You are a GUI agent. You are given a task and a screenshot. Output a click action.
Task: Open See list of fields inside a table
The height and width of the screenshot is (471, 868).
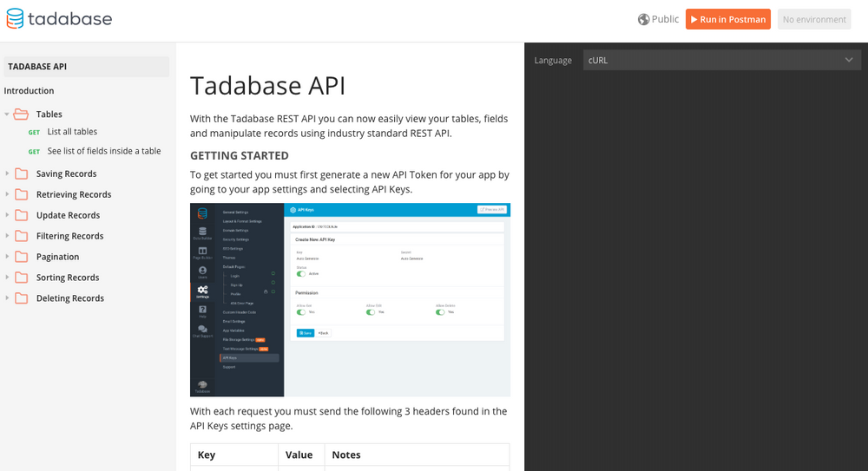coord(104,151)
